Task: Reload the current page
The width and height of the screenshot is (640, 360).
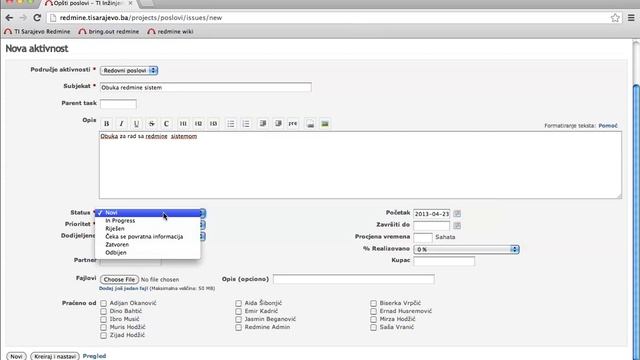Action: 37,18
